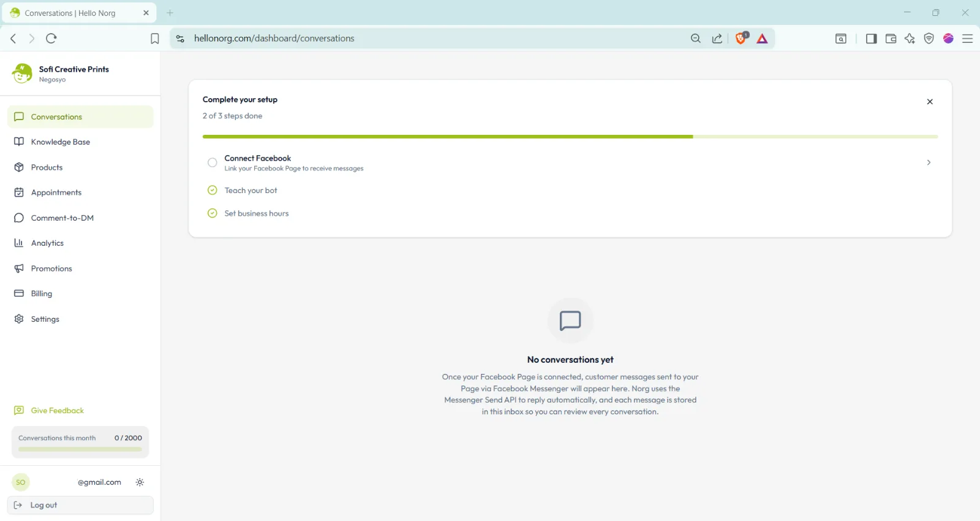Click the @gmail.com account email

[x=99, y=482]
